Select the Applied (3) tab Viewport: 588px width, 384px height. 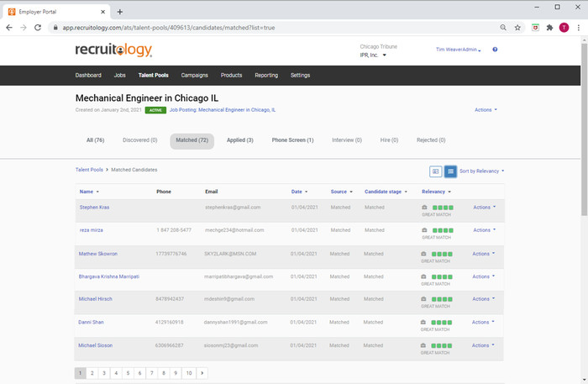pos(240,140)
